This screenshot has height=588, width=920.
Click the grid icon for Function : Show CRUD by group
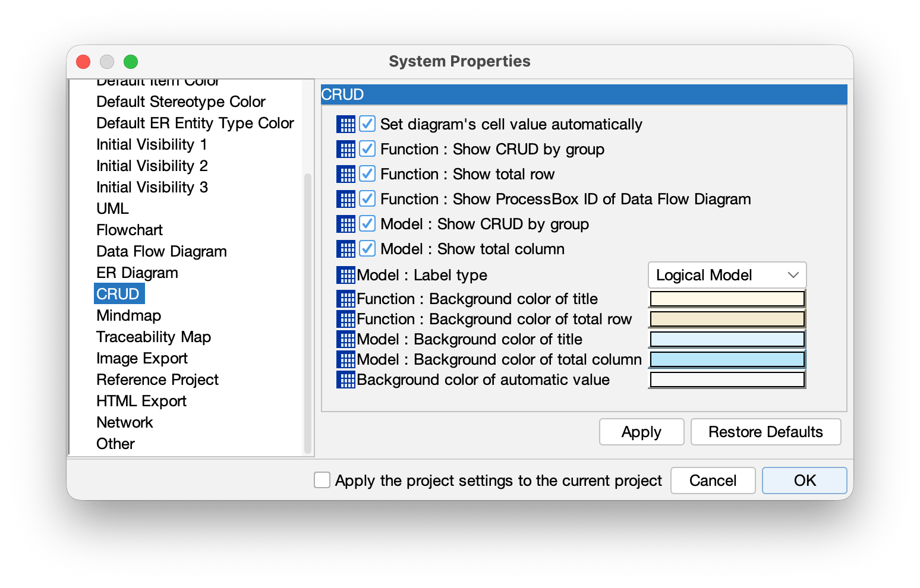pos(346,149)
